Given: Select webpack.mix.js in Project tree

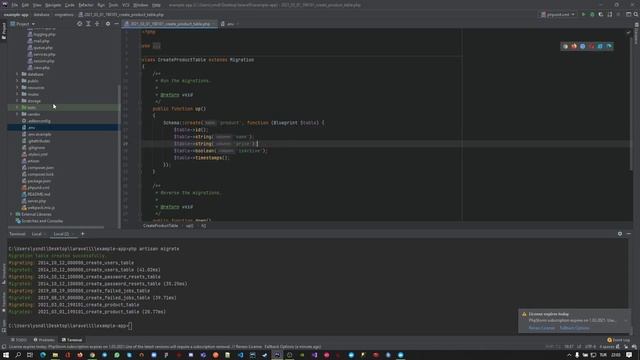Looking at the screenshot, I should tap(41, 208).
